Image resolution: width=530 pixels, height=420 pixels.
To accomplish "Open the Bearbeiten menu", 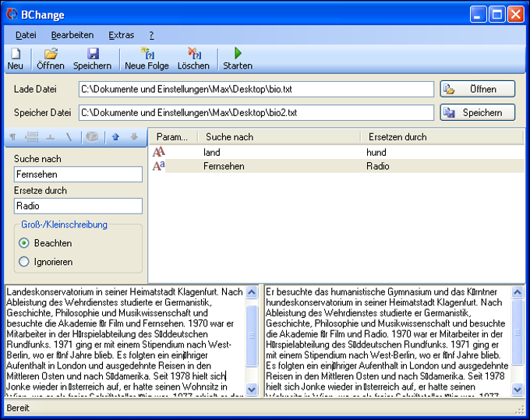I will point(72,35).
